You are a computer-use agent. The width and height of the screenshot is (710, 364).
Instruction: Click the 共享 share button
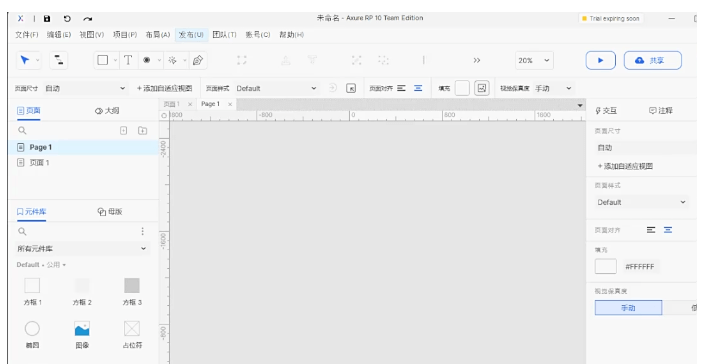652,60
